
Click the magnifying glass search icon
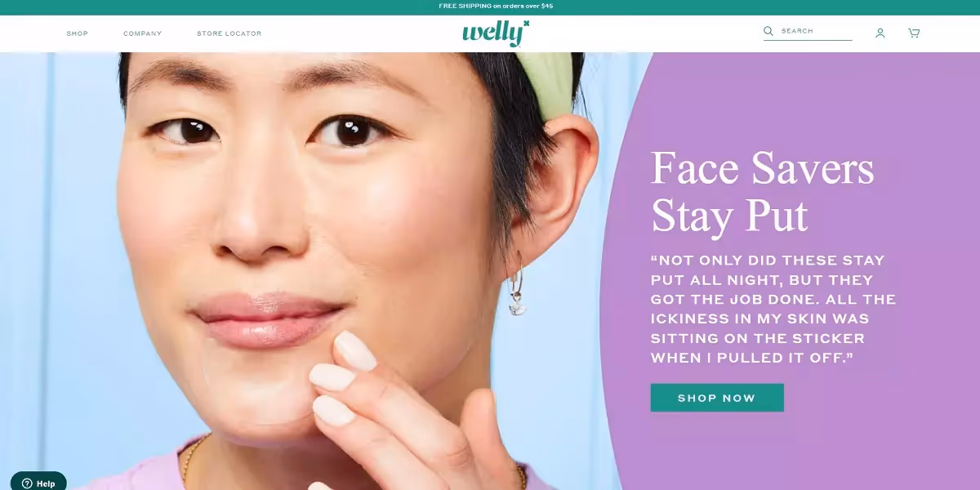768,31
